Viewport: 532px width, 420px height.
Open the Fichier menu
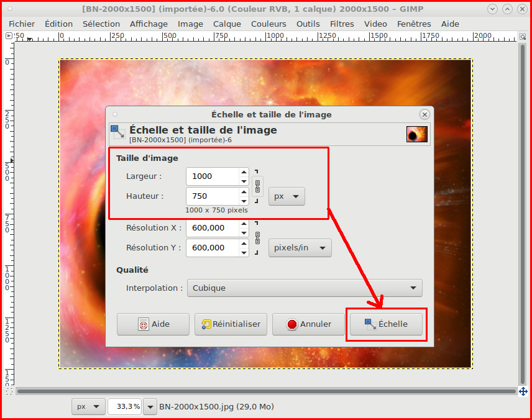point(22,24)
